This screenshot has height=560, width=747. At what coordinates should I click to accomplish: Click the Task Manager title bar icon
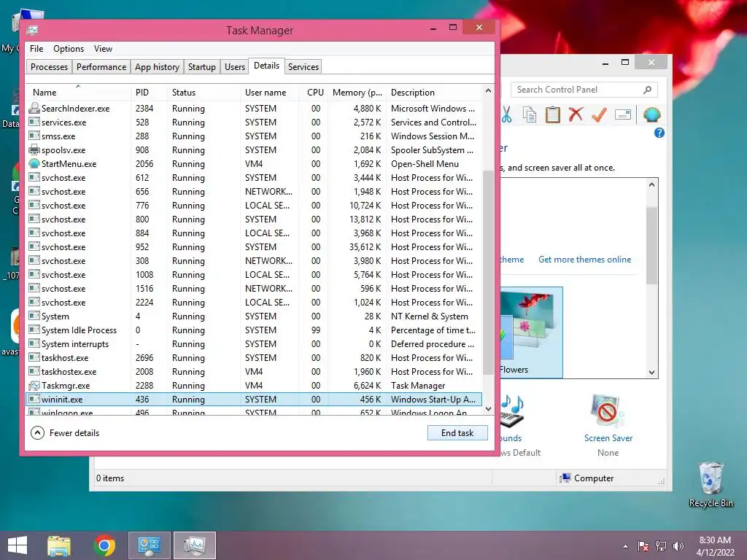32,31
